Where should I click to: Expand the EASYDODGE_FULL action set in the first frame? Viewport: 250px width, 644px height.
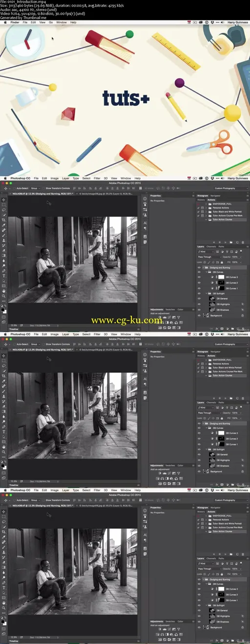click(x=206, y=204)
